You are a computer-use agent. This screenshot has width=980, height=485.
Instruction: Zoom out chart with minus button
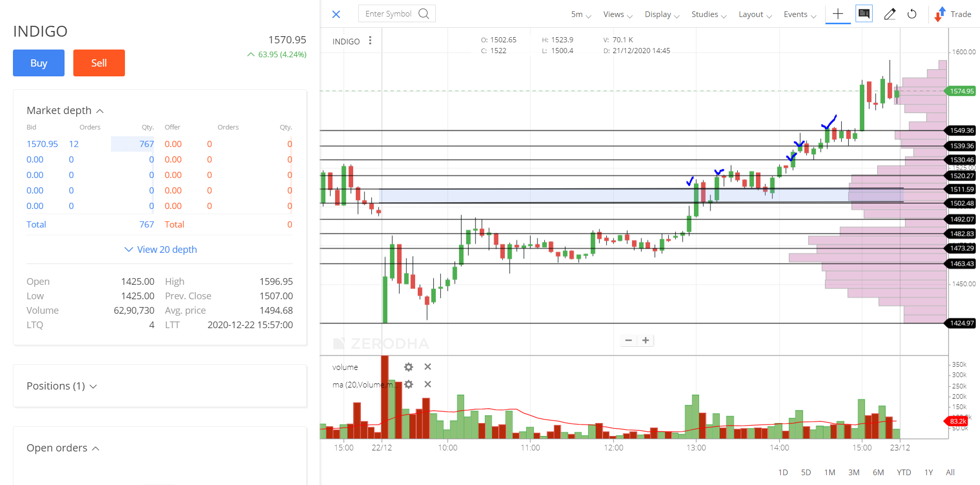point(628,341)
